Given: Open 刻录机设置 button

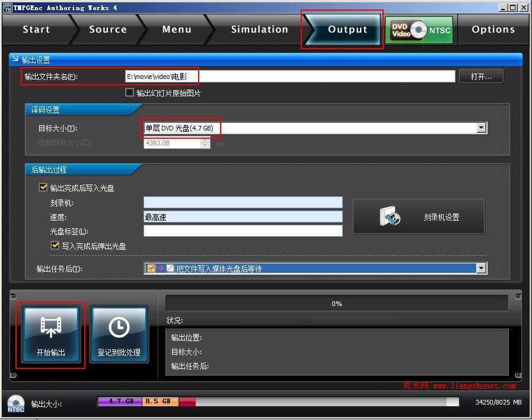Looking at the screenshot, I should pos(419,217).
